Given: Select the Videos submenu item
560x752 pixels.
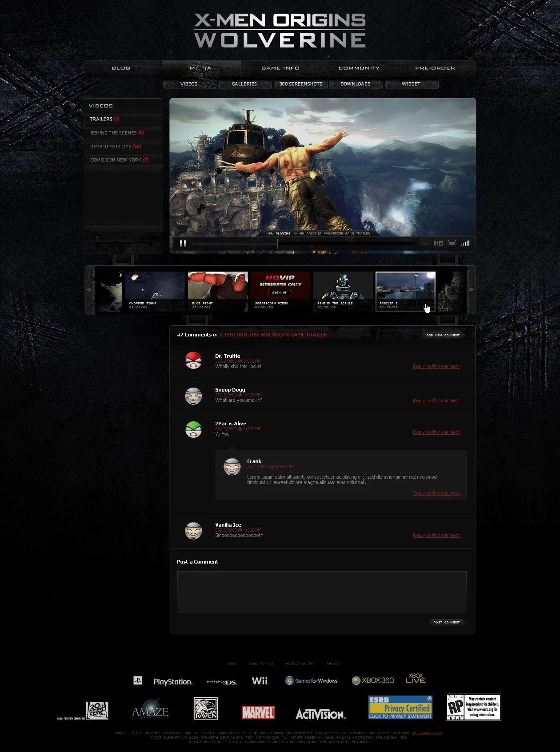Looking at the screenshot, I should 189,84.
